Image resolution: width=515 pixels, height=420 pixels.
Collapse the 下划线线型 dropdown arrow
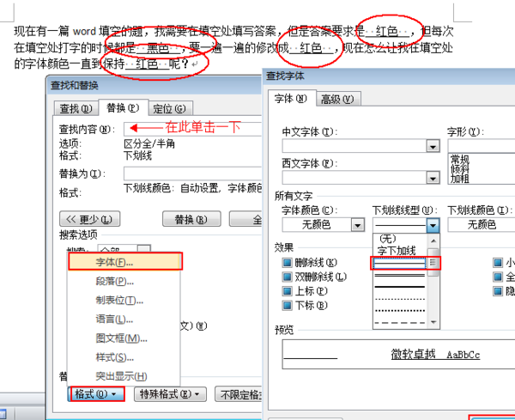(x=433, y=225)
